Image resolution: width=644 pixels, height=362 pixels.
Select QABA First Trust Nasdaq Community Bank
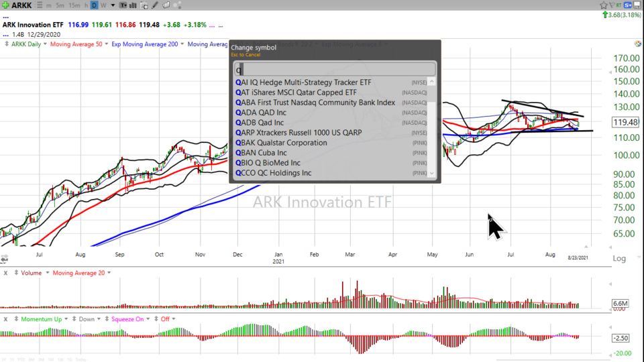[x=331, y=103]
